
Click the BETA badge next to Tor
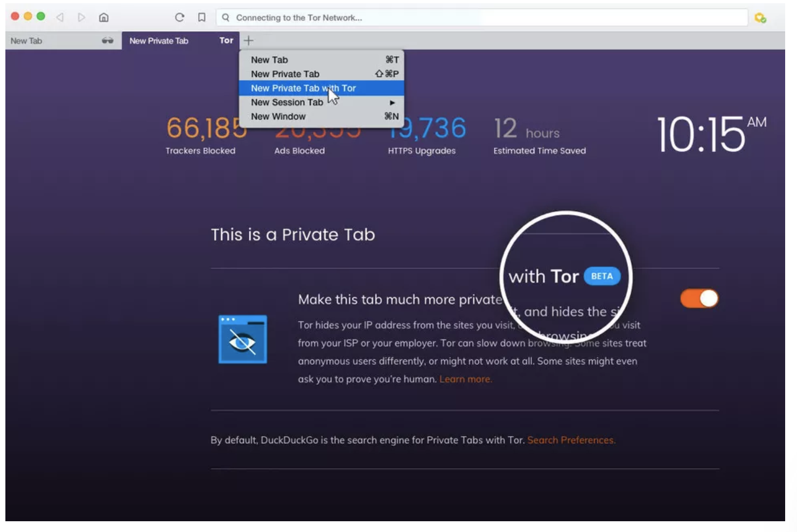click(602, 276)
